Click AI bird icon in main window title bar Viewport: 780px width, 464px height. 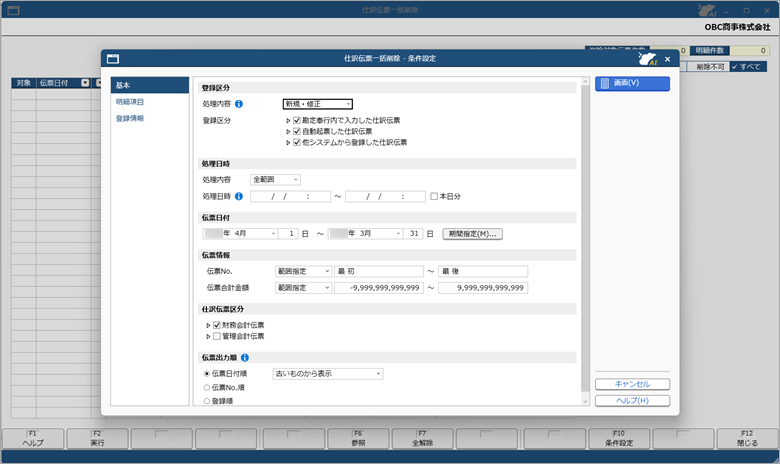(707, 10)
